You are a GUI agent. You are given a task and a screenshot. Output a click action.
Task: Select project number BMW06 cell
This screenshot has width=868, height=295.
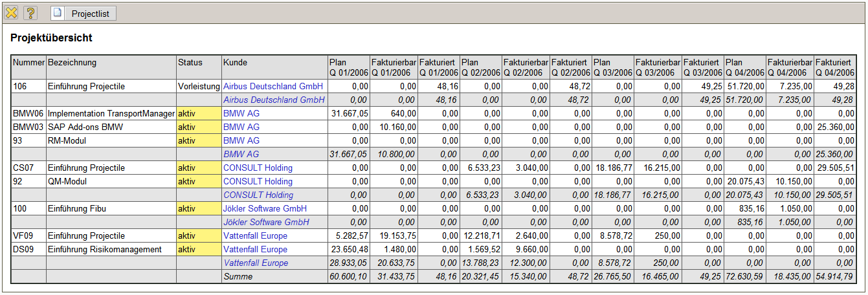pyautogui.click(x=28, y=113)
